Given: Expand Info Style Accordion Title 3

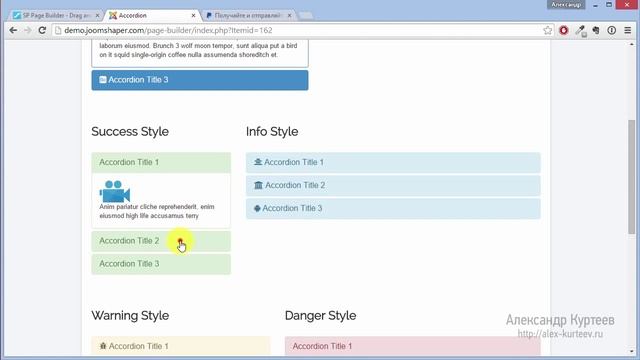Looking at the screenshot, I should tap(393, 209).
